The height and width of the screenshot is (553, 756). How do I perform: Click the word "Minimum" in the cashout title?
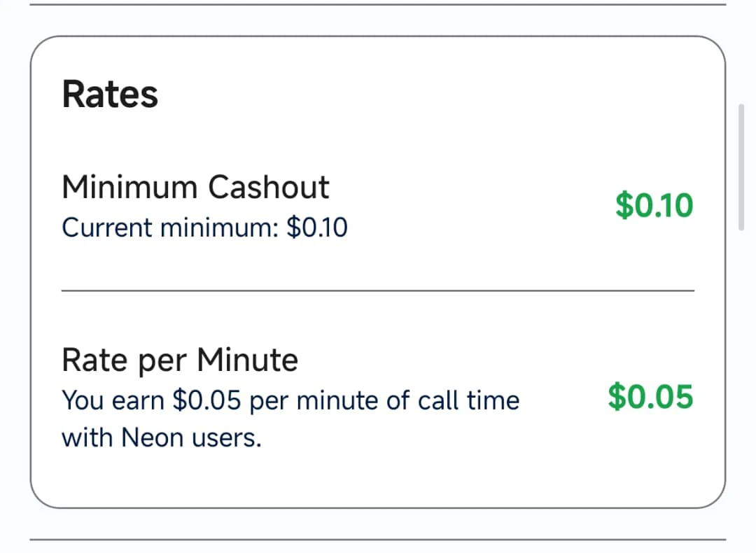coord(129,187)
